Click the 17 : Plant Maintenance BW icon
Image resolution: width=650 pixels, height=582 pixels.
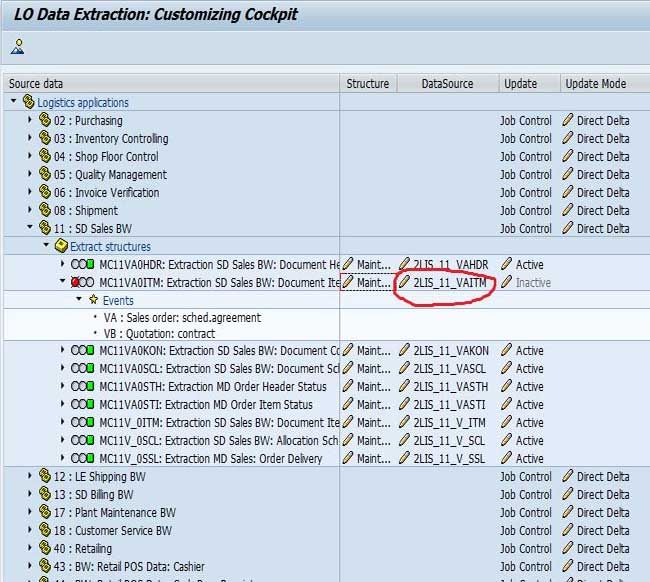[x=45, y=512]
